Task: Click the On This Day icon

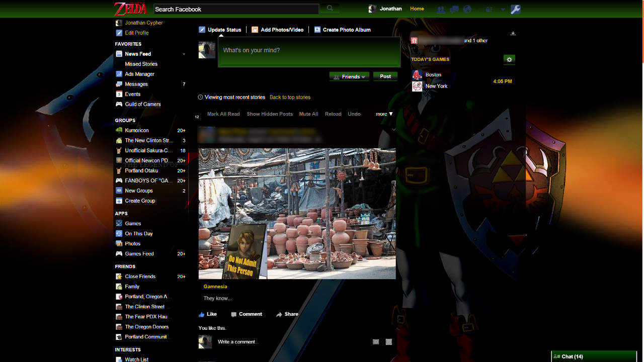Action: (119, 233)
